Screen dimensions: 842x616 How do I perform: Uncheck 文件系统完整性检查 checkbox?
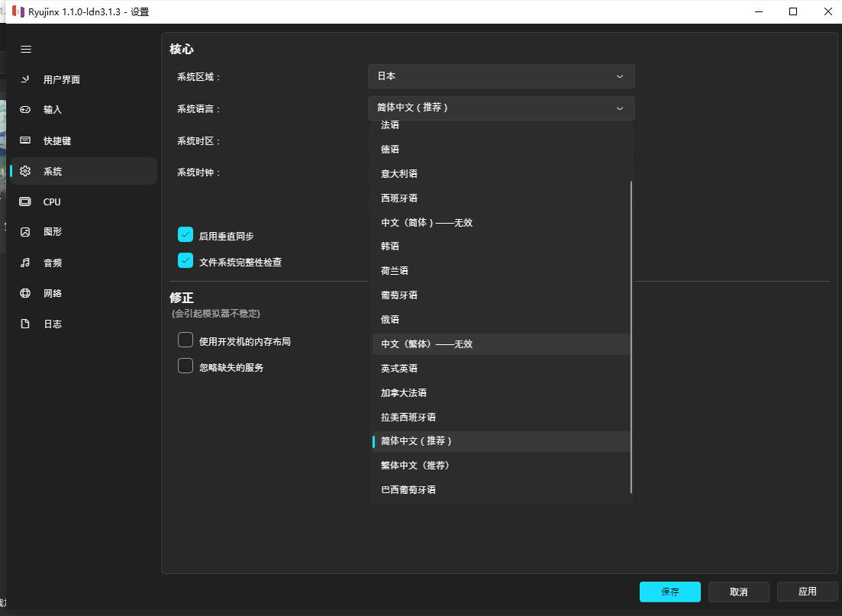(185, 261)
